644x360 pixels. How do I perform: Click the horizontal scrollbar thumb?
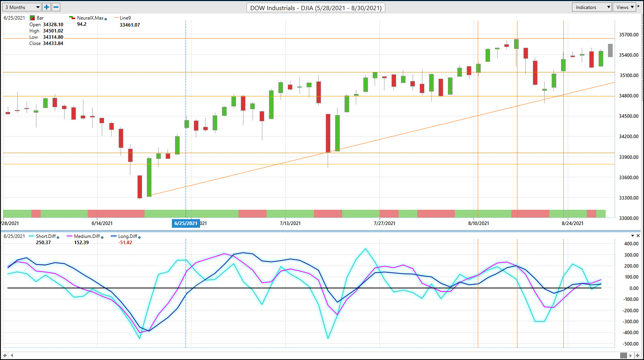624,355
